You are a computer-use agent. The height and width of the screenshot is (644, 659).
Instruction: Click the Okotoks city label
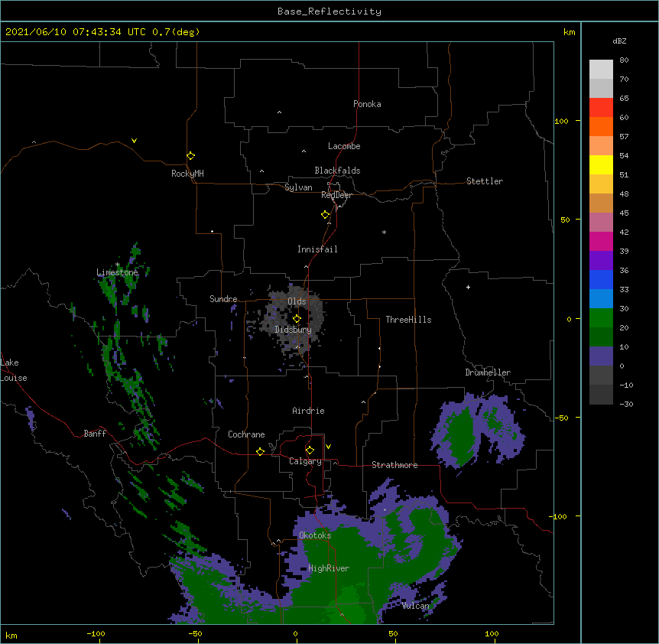pos(315,535)
